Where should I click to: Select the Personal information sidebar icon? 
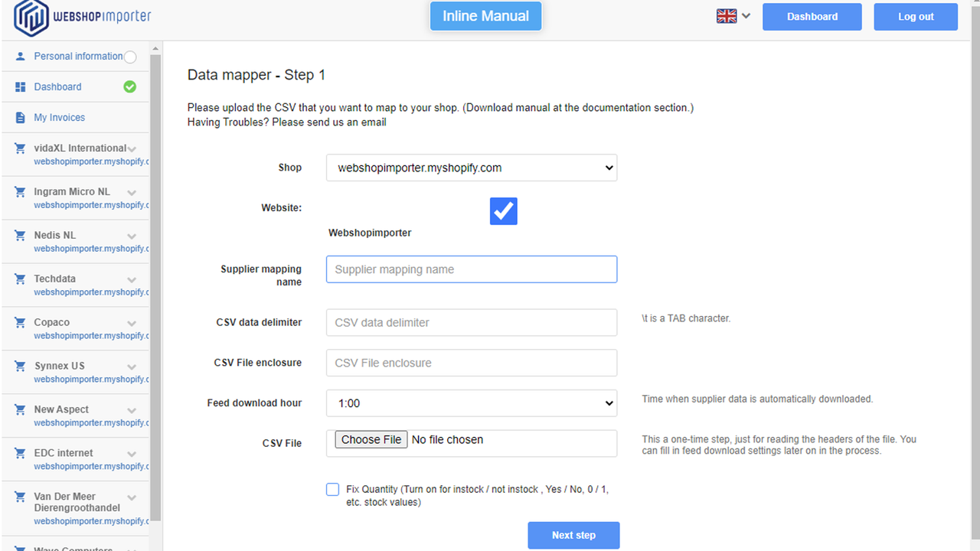[21, 56]
